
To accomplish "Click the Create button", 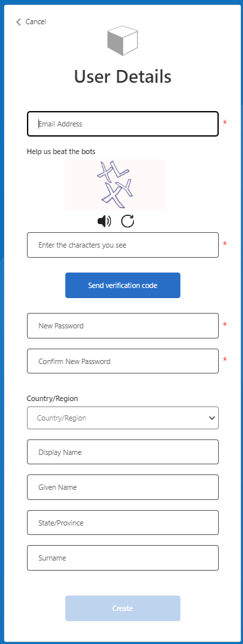I will coord(123,608).
